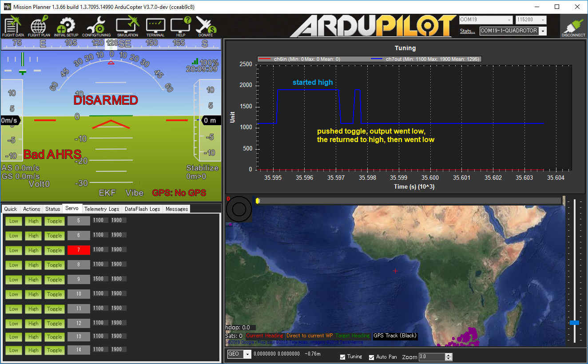588x364 pixels.
Task: Click the DISARMED text in the HUD
Action: 106,100
